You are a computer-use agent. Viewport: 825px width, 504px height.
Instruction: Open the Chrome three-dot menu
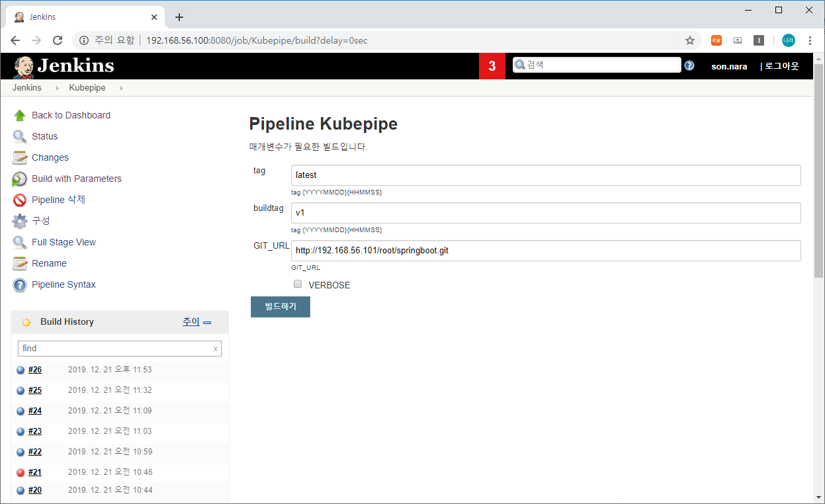[810, 40]
